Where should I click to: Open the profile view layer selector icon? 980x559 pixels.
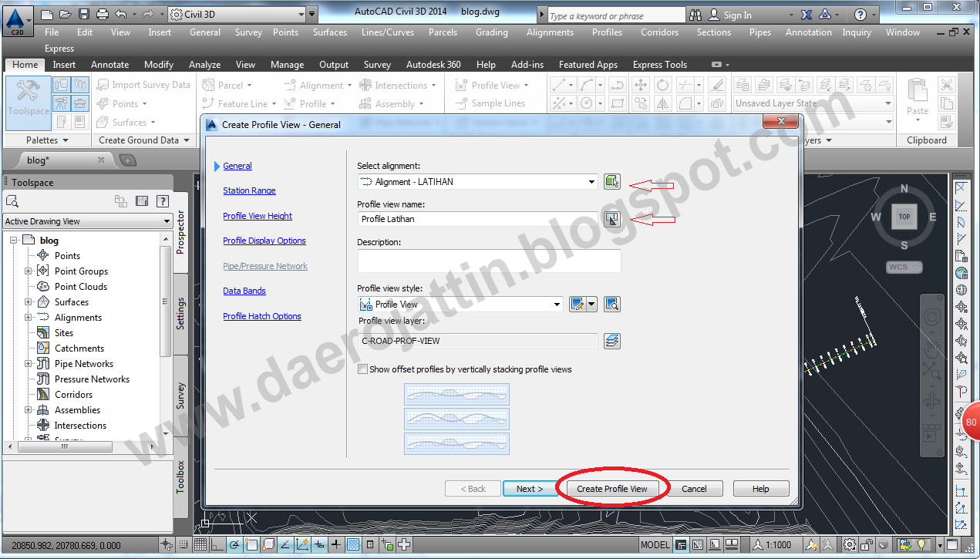point(611,341)
